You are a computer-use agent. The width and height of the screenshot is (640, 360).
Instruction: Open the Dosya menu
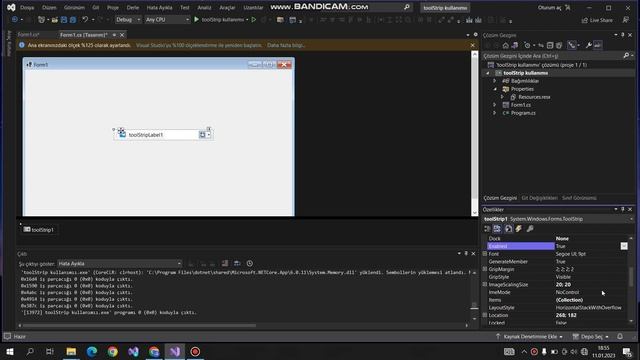pyautogui.click(x=27, y=7)
